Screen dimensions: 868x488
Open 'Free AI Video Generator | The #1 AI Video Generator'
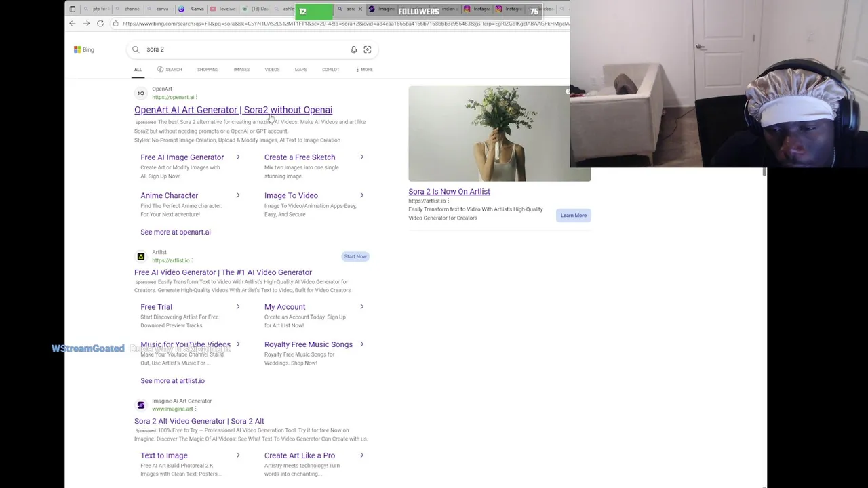point(223,272)
